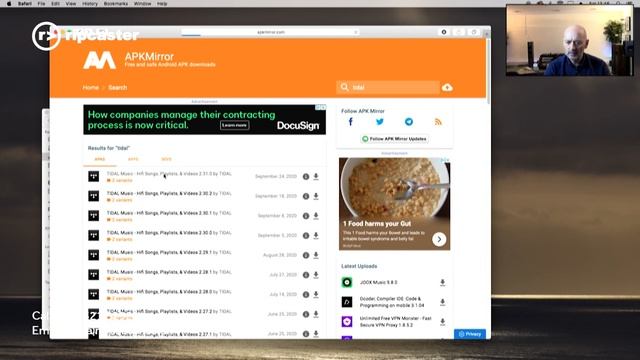The image size is (640, 360).
Task: Show info for TIDAL Music 2.30.2
Action: (x=306, y=196)
